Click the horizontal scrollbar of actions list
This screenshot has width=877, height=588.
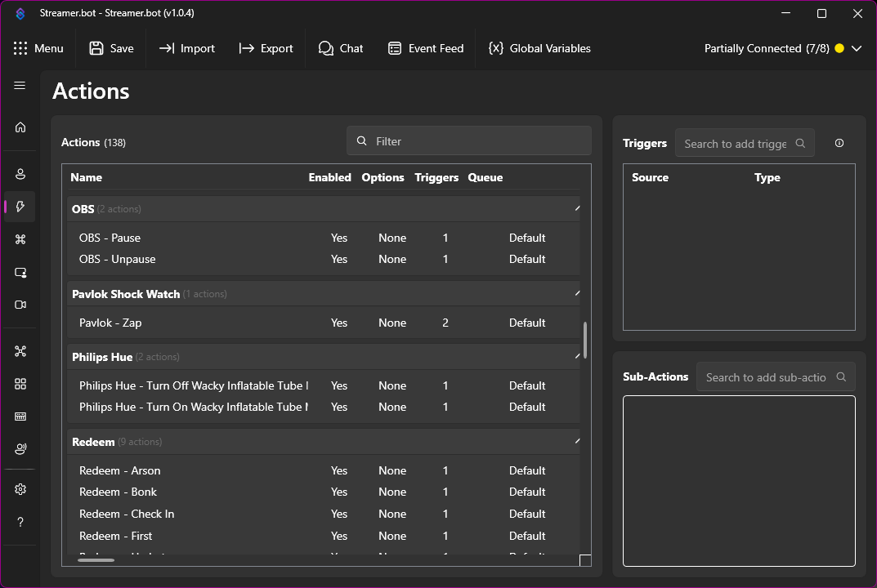click(96, 559)
